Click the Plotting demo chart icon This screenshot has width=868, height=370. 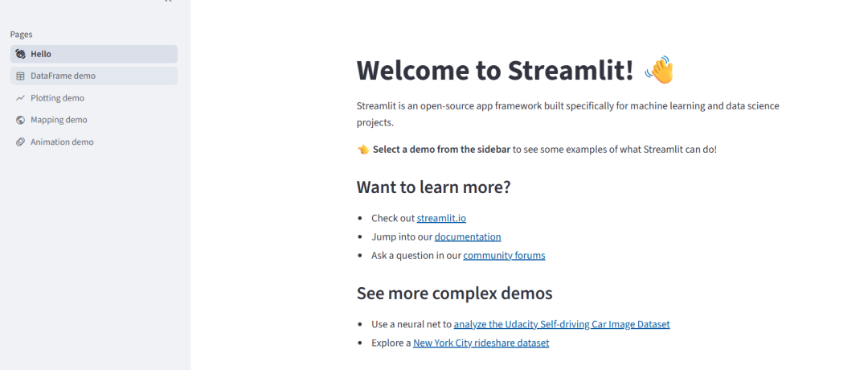click(20, 98)
